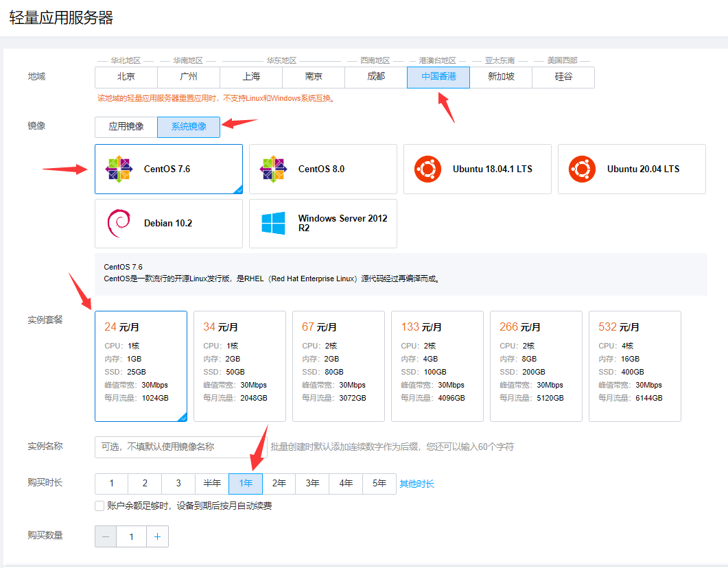Pick purchase duration 半年
Image resolution: width=728 pixels, height=568 pixels.
212,484
